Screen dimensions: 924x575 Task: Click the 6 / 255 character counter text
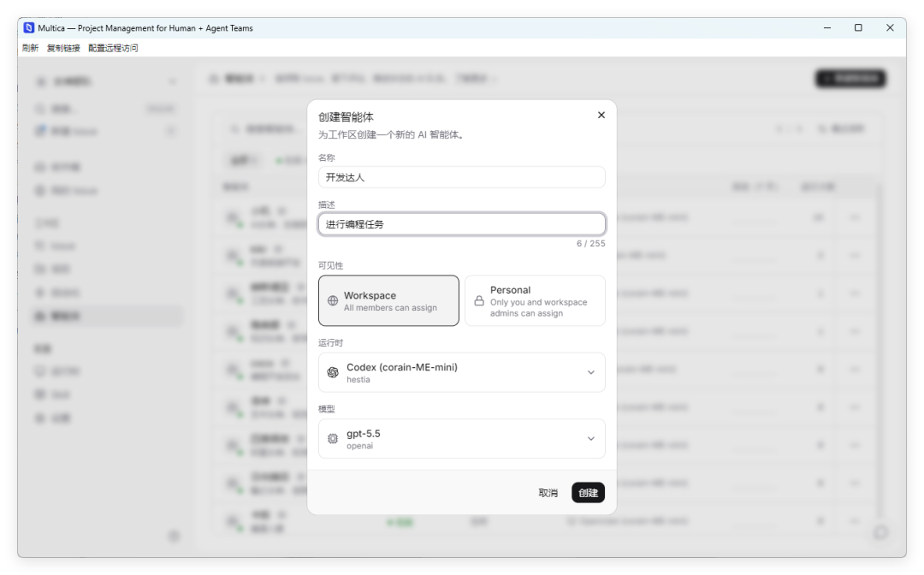point(590,243)
